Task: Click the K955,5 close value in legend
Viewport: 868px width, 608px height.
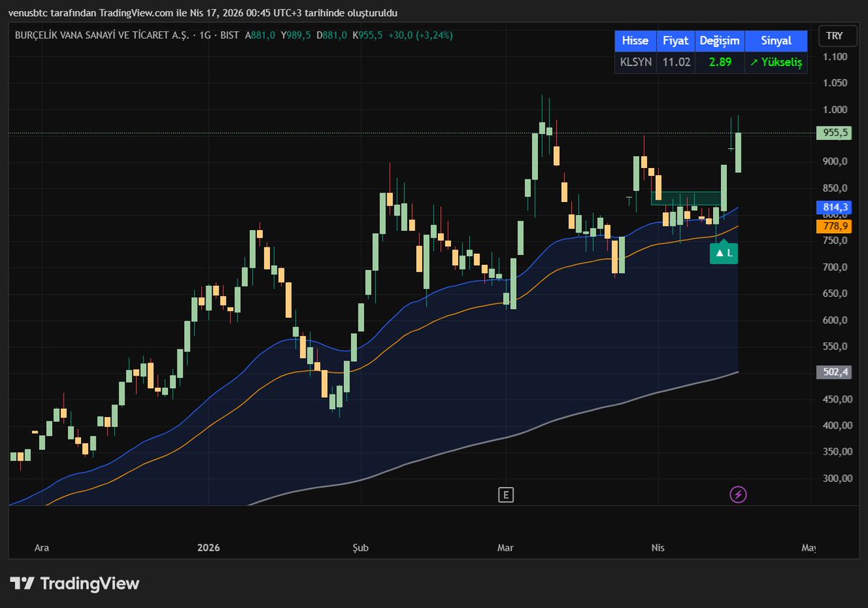Action: tap(367, 35)
